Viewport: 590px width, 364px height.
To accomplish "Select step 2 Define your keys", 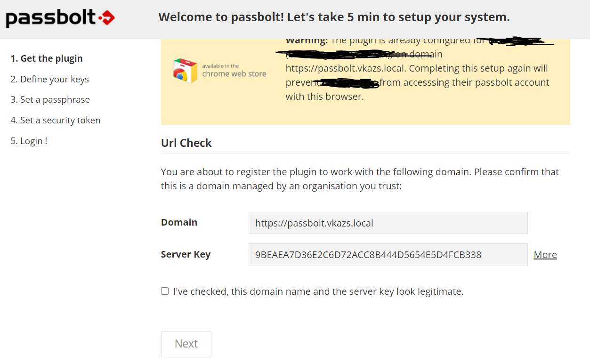I will pos(50,79).
